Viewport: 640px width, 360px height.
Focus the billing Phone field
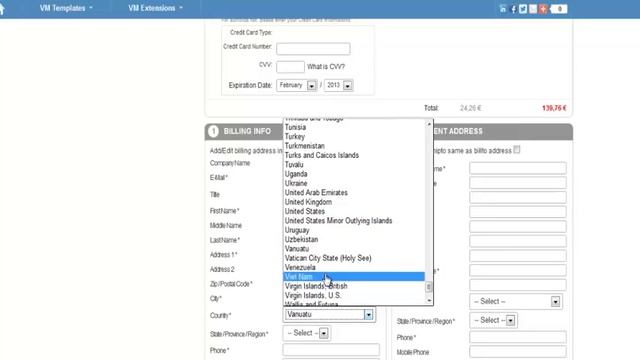pyautogui.click(x=331, y=350)
